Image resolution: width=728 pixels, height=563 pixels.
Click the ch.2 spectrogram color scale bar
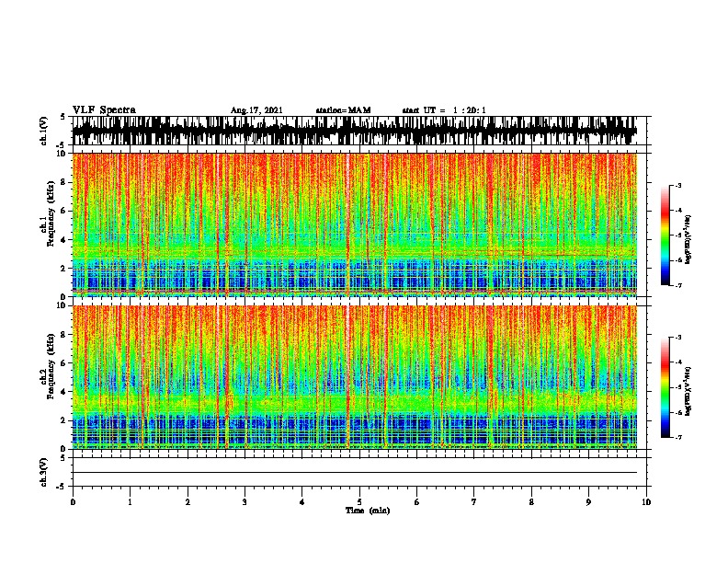tap(665, 387)
